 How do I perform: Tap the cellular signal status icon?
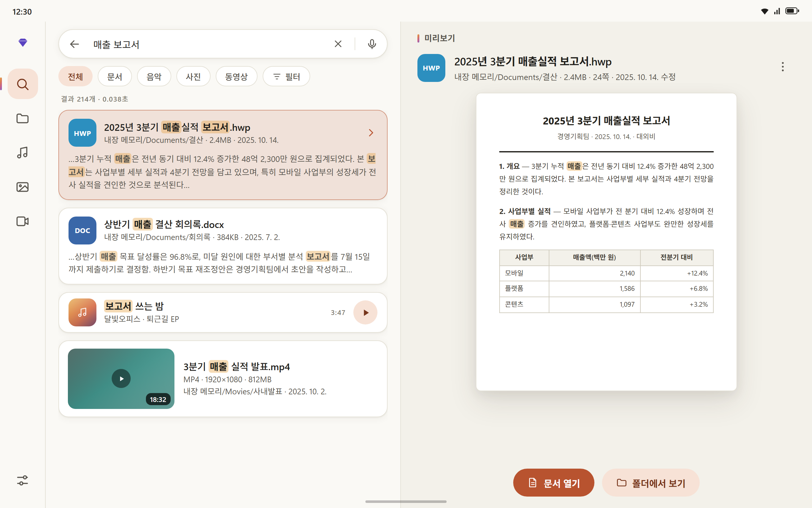click(x=777, y=11)
